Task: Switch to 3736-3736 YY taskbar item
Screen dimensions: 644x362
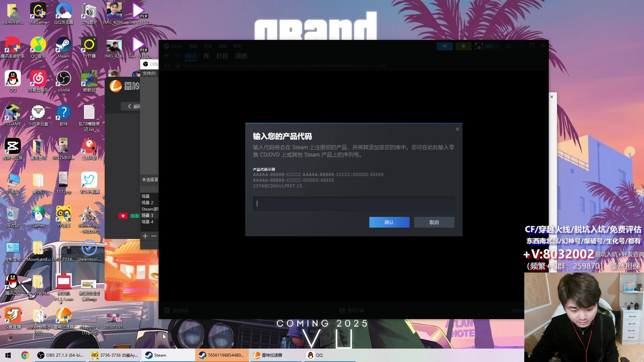Action: pos(115,355)
